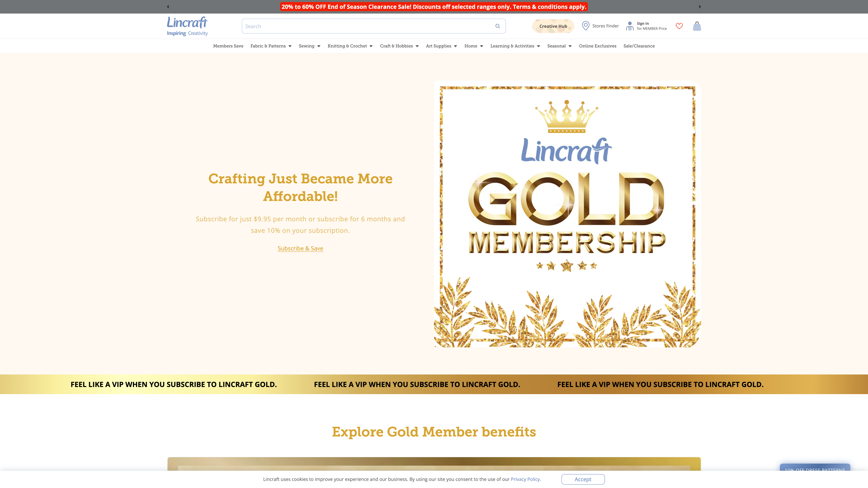Screen dimensions: 868x488
Task: Accept the cookie notice
Action: pyautogui.click(x=583, y=479)
